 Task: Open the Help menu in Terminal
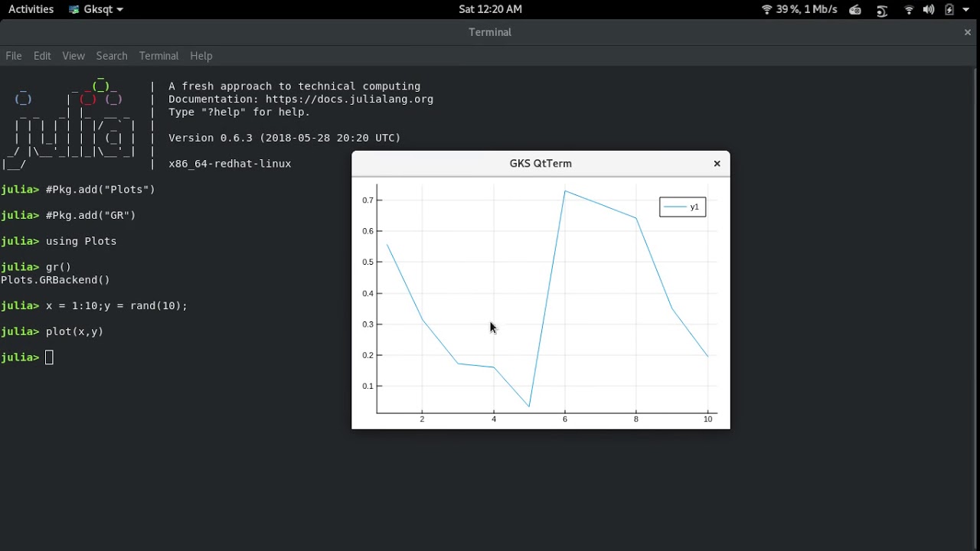tap(201, 56)
